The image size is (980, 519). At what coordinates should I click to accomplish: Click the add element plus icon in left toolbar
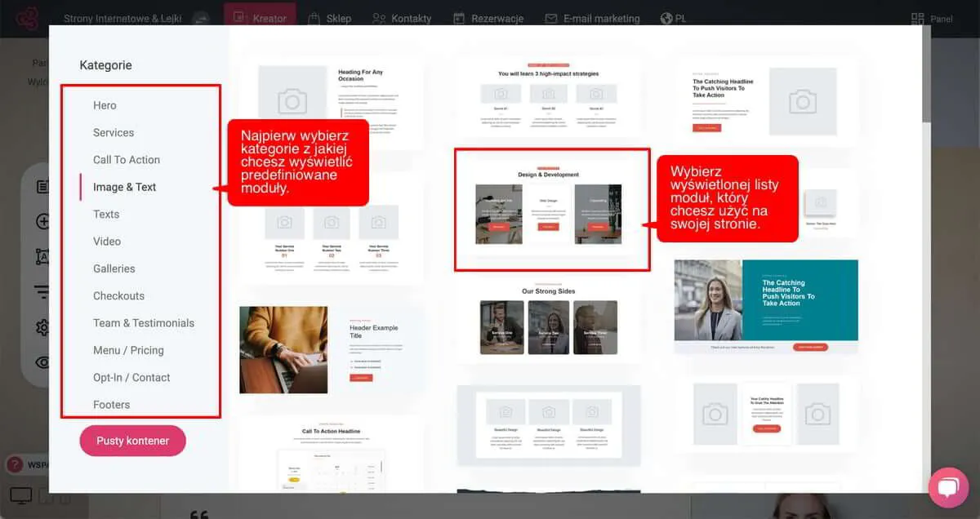42,222
